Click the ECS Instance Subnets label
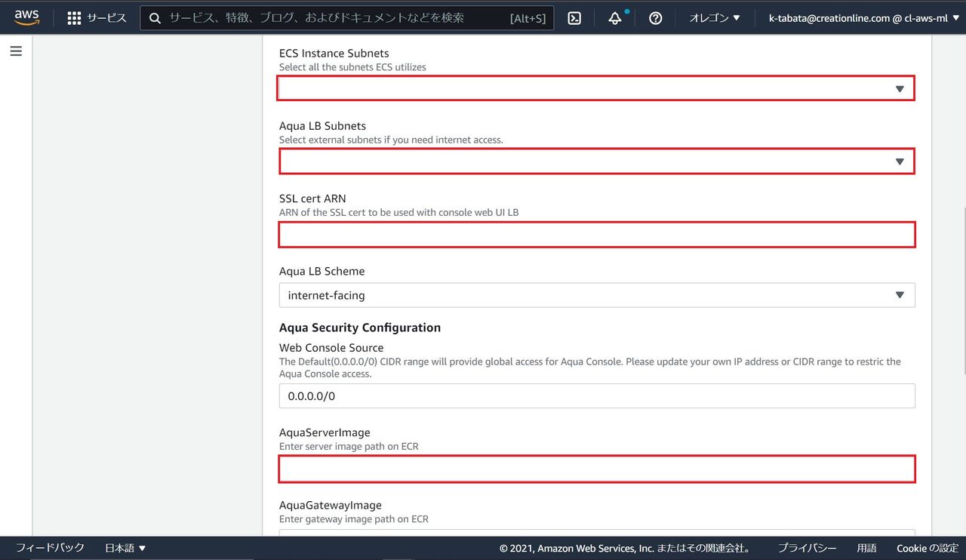The height and width of the screenshot is (560, 966). [x=334, y=53]
